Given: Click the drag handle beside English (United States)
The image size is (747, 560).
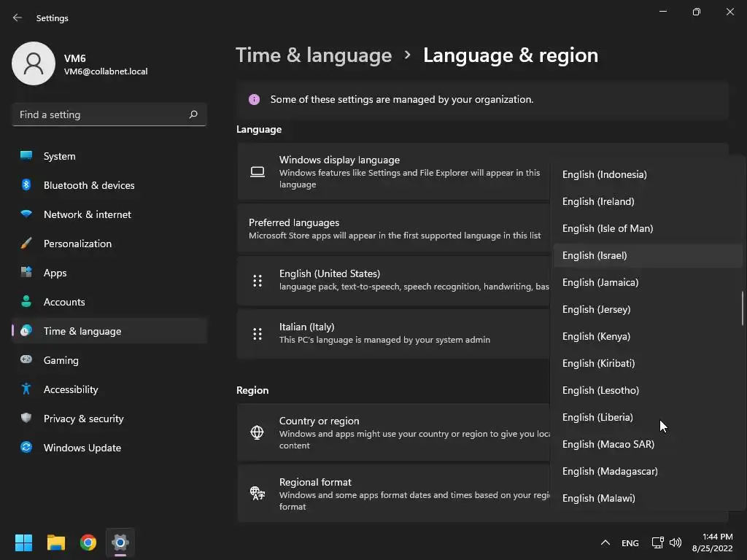Looking at the screenshot, I should (258, 281).
